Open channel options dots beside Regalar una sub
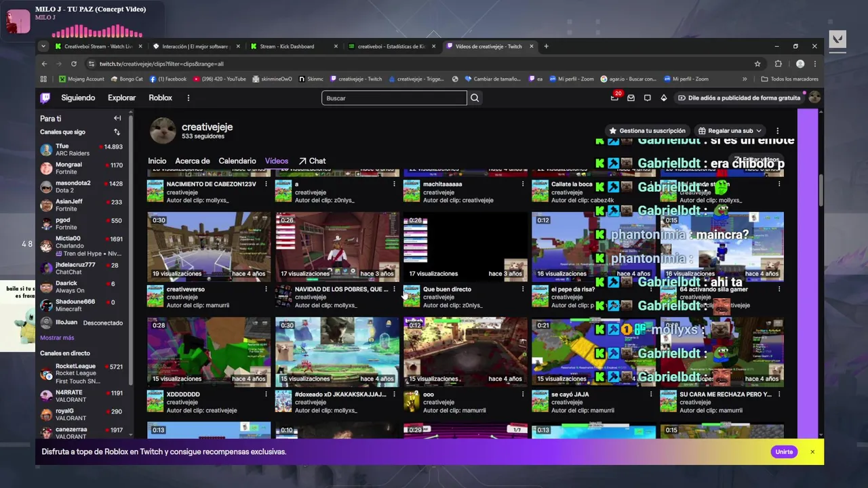The image size is (868, 488). click(777, 131)
